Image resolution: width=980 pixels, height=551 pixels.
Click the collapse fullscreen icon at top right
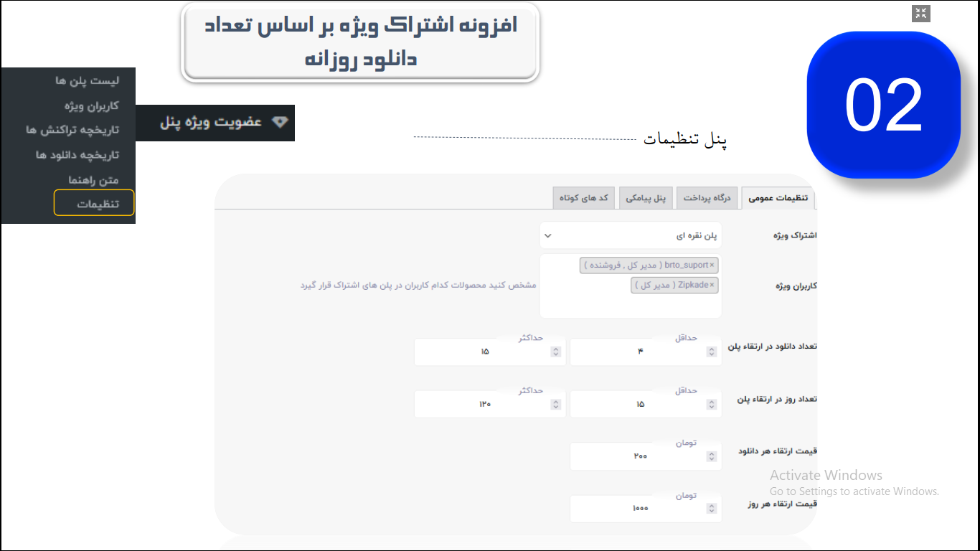click(x=920, y=14)
